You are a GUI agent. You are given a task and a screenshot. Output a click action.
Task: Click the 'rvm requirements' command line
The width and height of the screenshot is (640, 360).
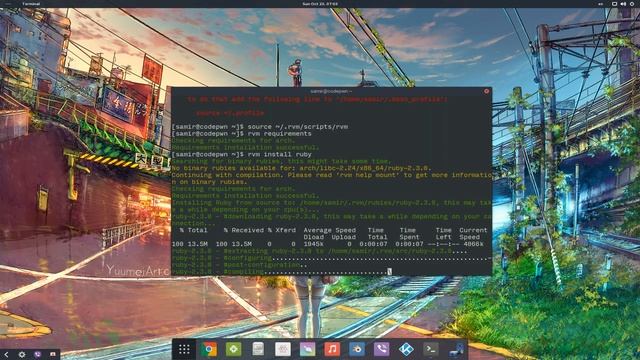(242, 133)
